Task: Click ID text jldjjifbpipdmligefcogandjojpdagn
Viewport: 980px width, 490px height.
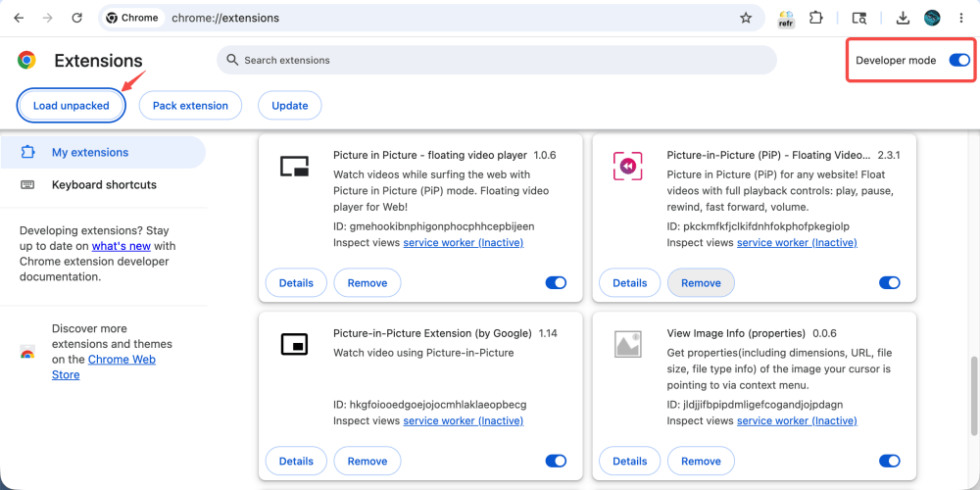Action: 755,405
